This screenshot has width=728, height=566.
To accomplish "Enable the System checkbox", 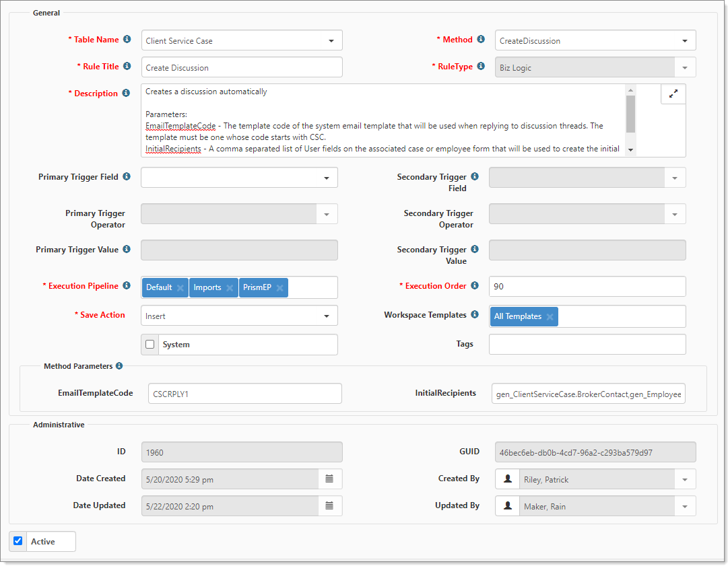I will point(150,345).
